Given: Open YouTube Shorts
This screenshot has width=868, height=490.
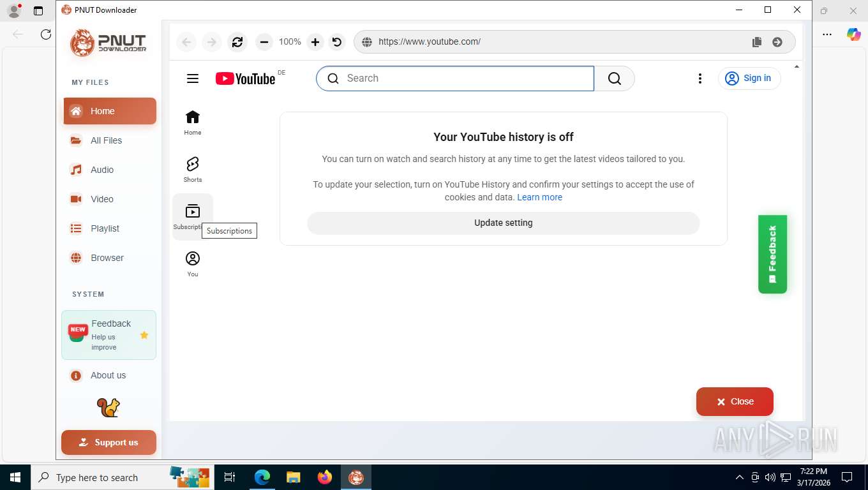Looking at the screenshot, I should 193,170.
